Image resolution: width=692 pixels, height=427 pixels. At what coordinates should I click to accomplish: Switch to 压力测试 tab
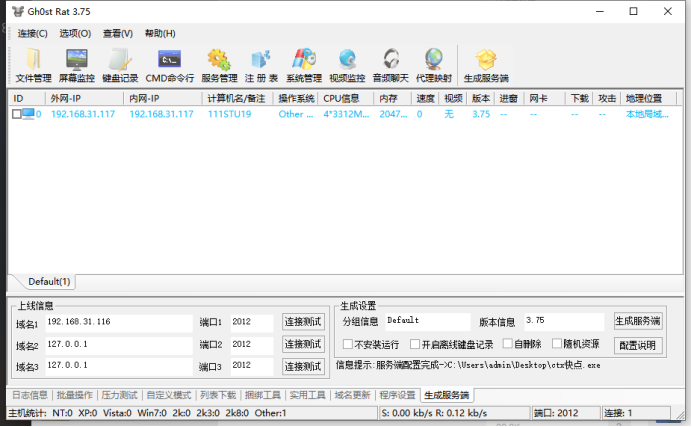(120, 395)
